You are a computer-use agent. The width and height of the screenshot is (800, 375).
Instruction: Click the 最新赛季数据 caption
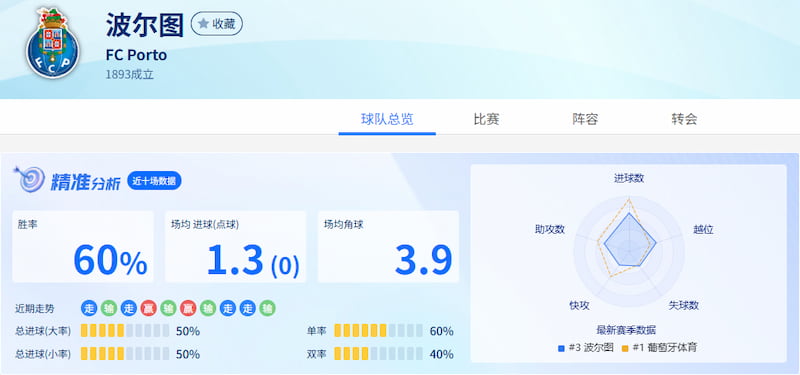coord(626,329)
